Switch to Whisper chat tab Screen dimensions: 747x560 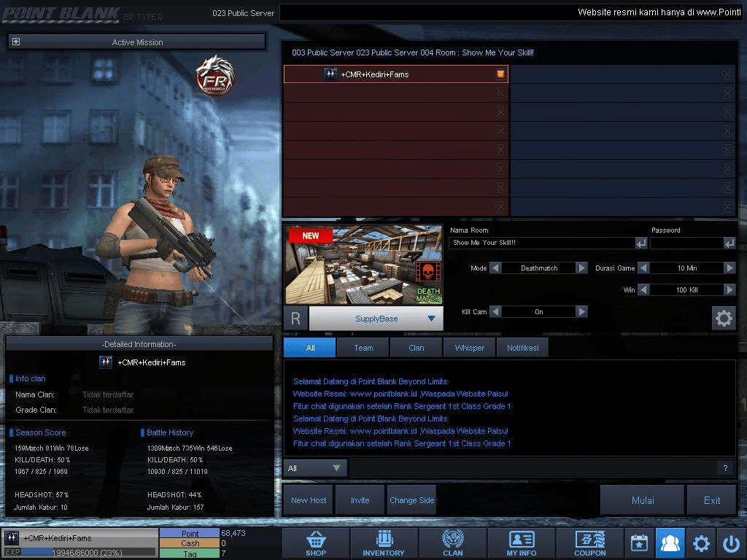click(469, 348)
